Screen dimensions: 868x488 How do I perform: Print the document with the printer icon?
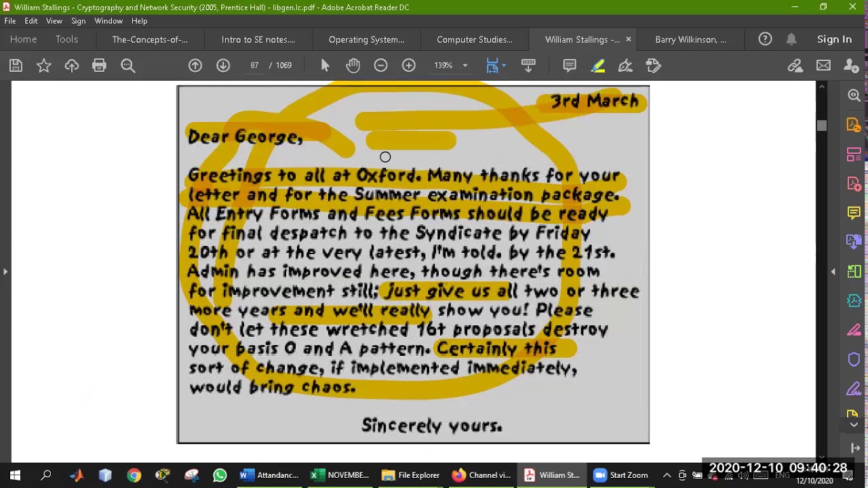point(100,66)
